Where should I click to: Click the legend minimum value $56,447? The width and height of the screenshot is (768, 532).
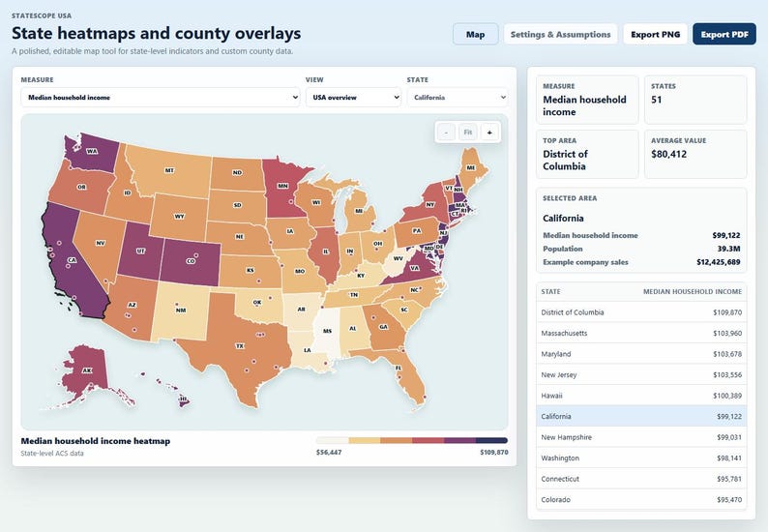pyautogui.click(x=329, y=452)
